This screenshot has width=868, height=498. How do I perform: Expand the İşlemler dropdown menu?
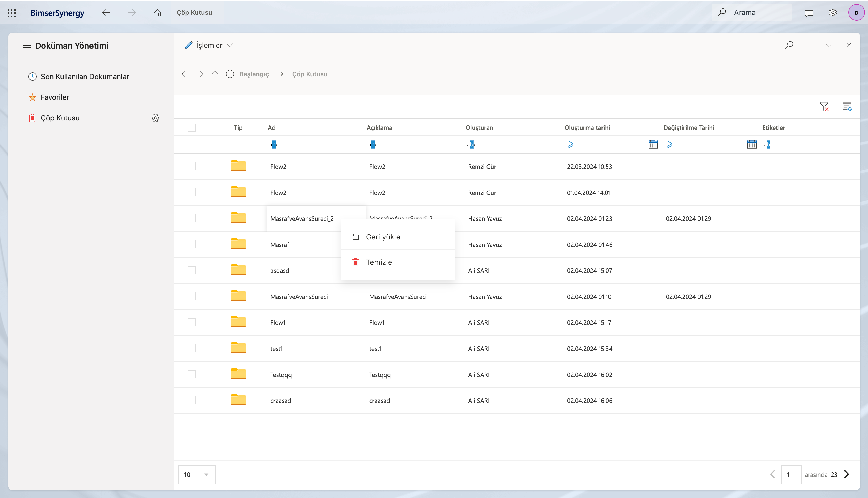tap(209, 45)
